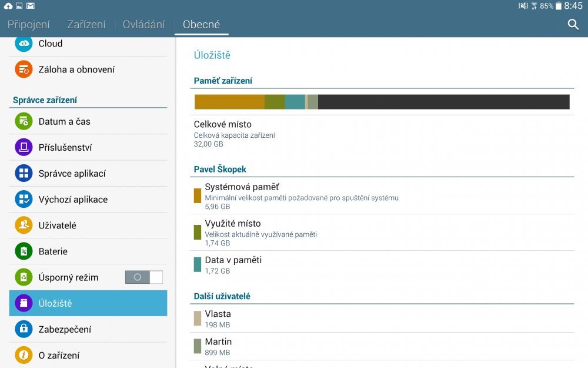Tap the search magnifier icon
This screenshot has width=588, height=368.
[x=573, y=25]
